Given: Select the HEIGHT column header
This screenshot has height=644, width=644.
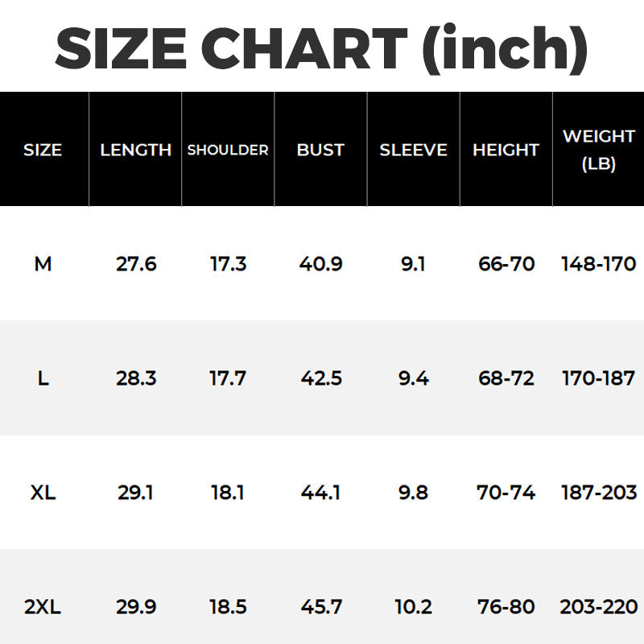Looking at the screenshot, I should 506,150.
